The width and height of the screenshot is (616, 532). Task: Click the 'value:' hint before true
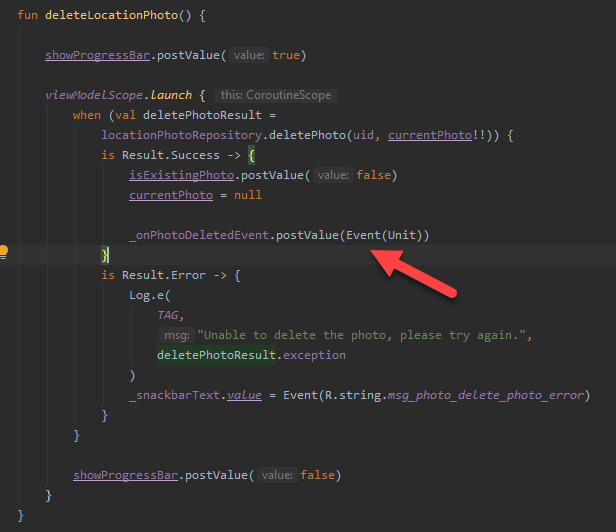click(x=249, y=55)
